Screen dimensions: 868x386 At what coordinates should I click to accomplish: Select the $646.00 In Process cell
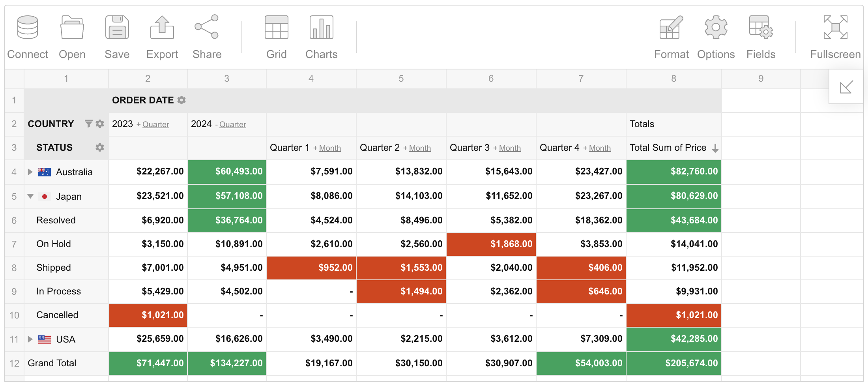pyautogui.click(x=581, y=291)
